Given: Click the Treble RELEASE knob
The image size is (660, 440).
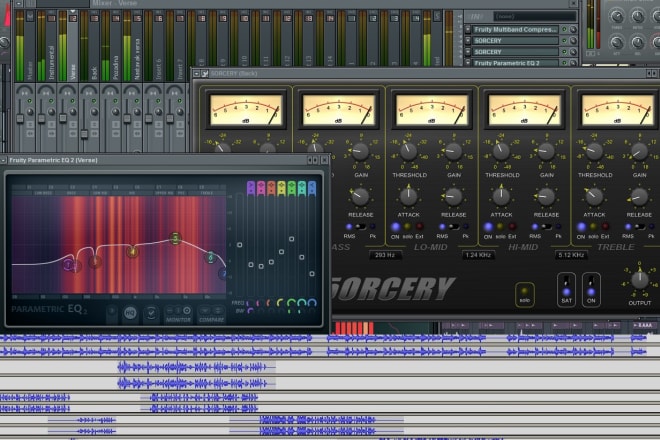Looking at the screenshot, I should (x=639, y=196).
